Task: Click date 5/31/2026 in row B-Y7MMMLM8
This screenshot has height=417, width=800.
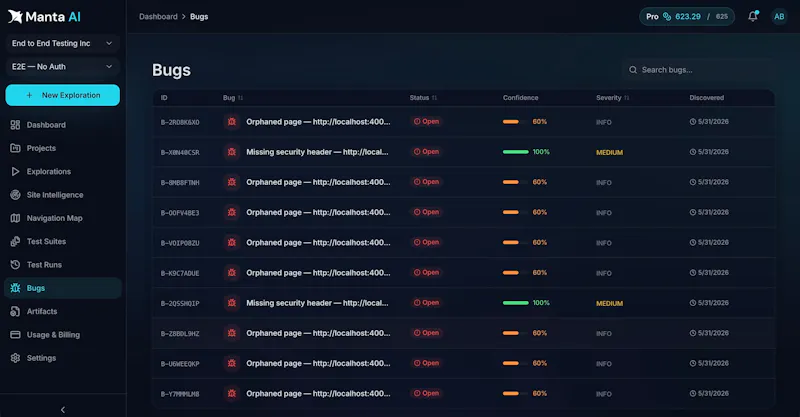Action: [713, 394]
